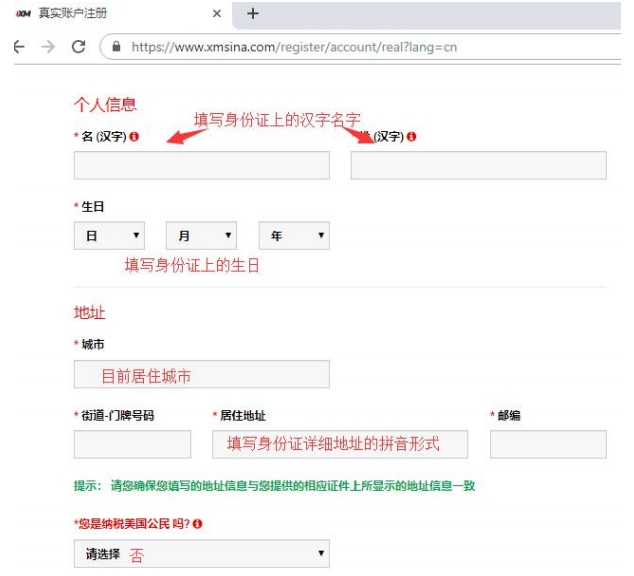
Task: Click info icon beside 美国公民 question
Action: [x=198, y=524]
